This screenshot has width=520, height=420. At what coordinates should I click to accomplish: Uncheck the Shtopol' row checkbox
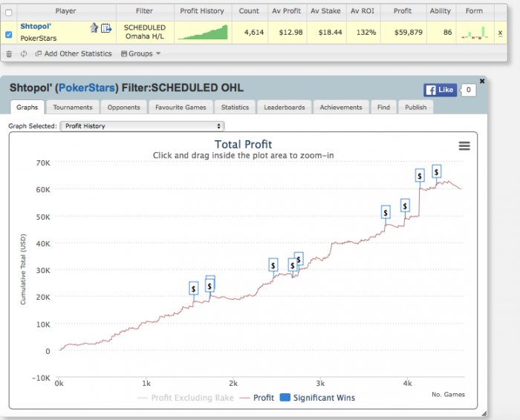click(9, 34)
